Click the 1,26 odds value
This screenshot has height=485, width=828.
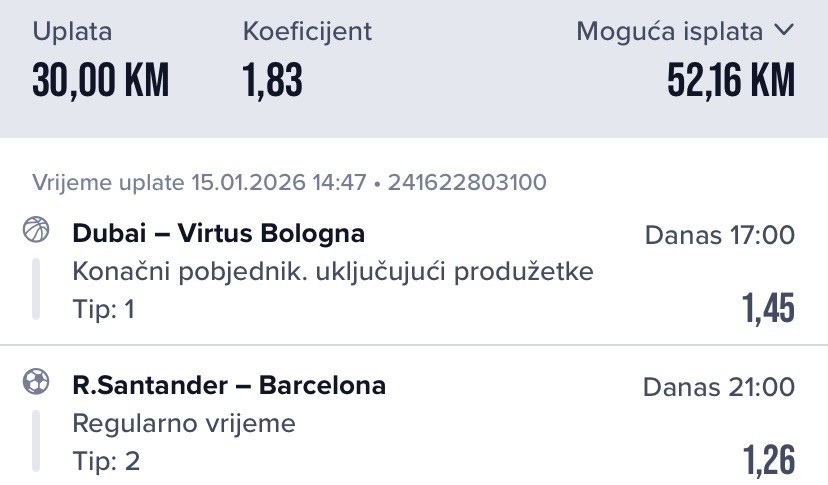[x=768, y=461]
